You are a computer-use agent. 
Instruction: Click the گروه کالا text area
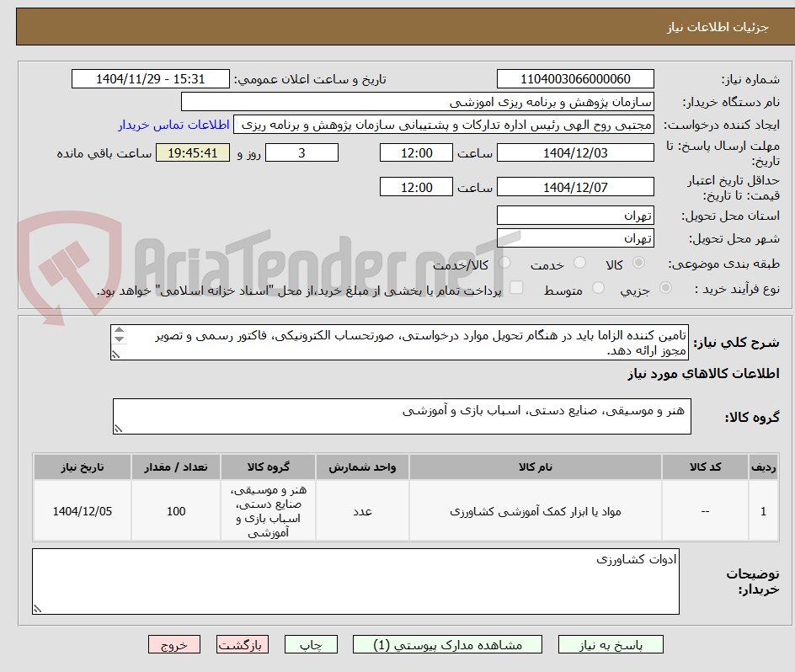coord(402,416)
